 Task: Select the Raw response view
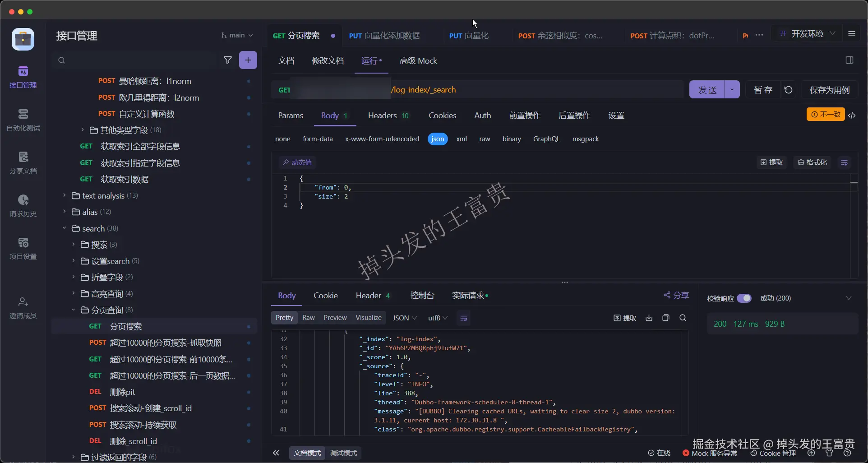coord(309,318)
